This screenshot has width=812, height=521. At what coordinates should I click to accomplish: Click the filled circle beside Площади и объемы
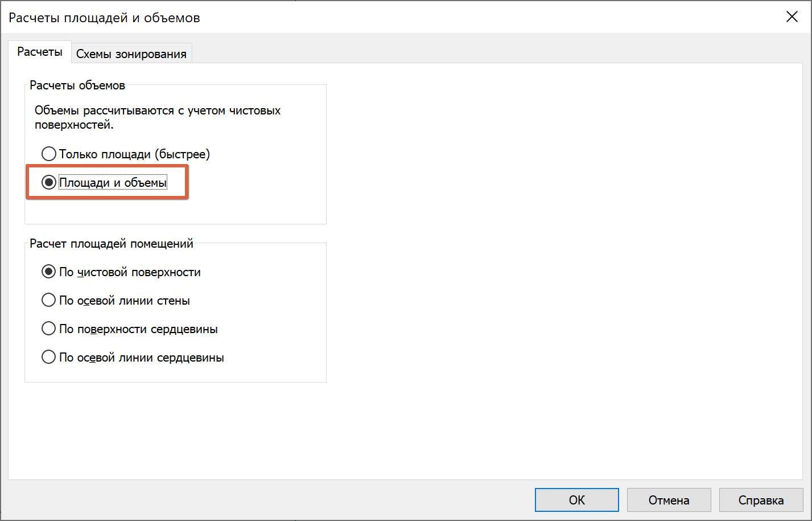49,182
